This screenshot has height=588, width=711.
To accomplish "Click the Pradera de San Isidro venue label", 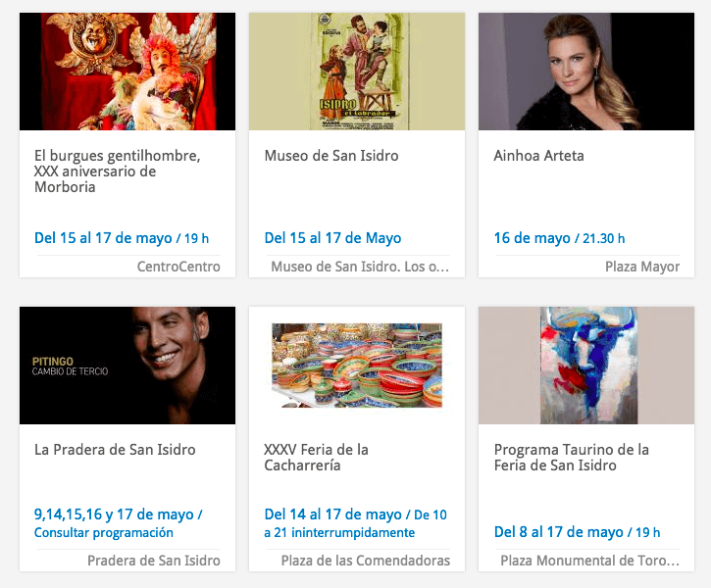I will 154,561.
